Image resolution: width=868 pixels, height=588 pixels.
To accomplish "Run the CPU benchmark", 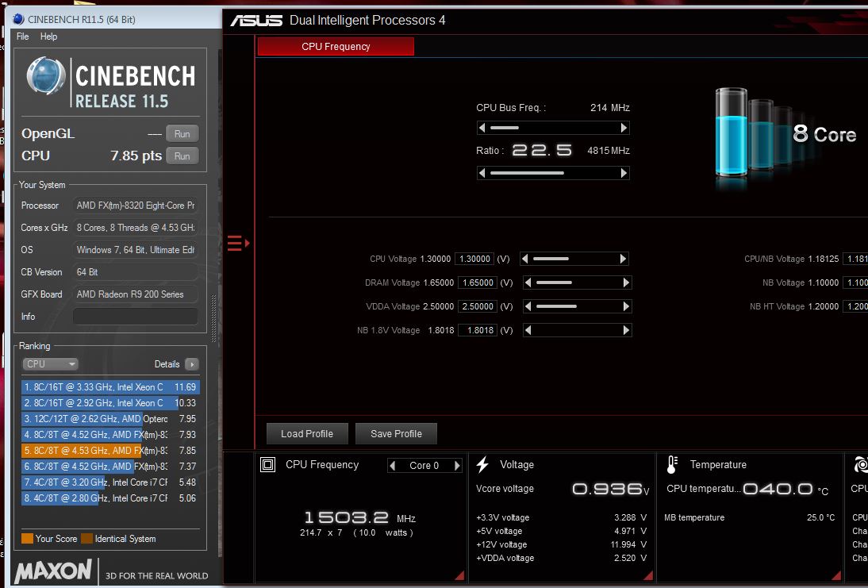I will coord(182,156).
